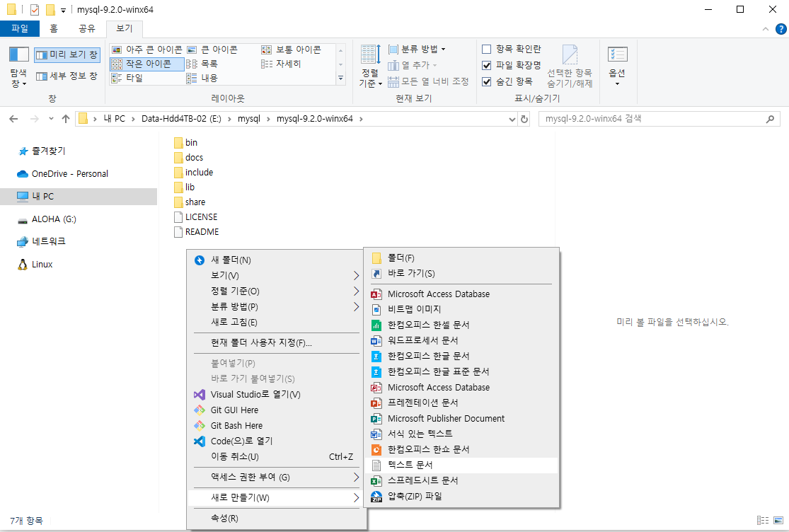The width and height of the screenshot is (789, 532).
Task: Select content (내용) layout
Action: 202,78
